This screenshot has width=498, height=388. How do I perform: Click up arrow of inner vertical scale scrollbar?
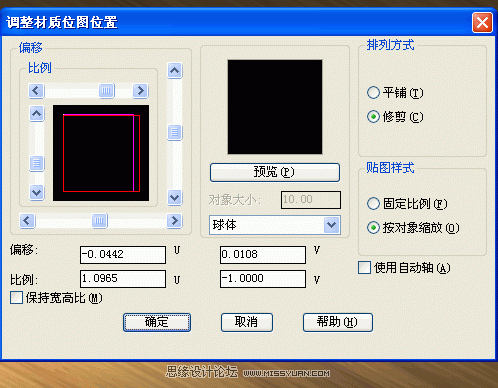[x=37, y=114]
